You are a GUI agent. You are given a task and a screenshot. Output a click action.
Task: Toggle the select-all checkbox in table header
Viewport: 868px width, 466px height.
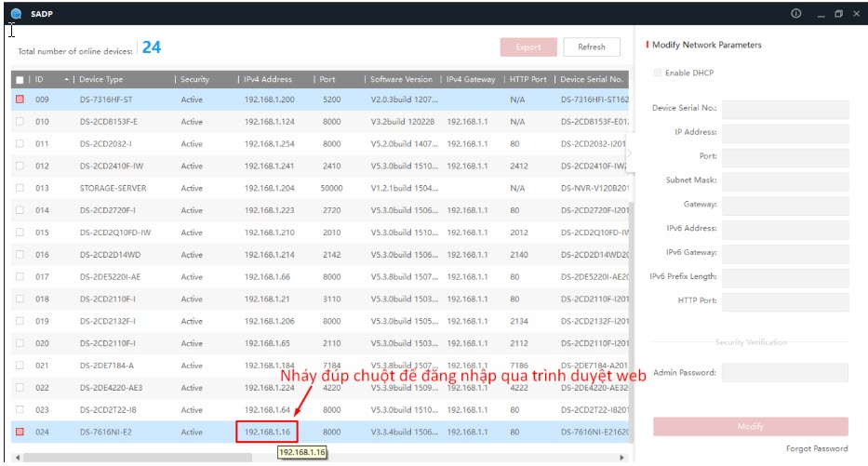(x=20, y=80)
